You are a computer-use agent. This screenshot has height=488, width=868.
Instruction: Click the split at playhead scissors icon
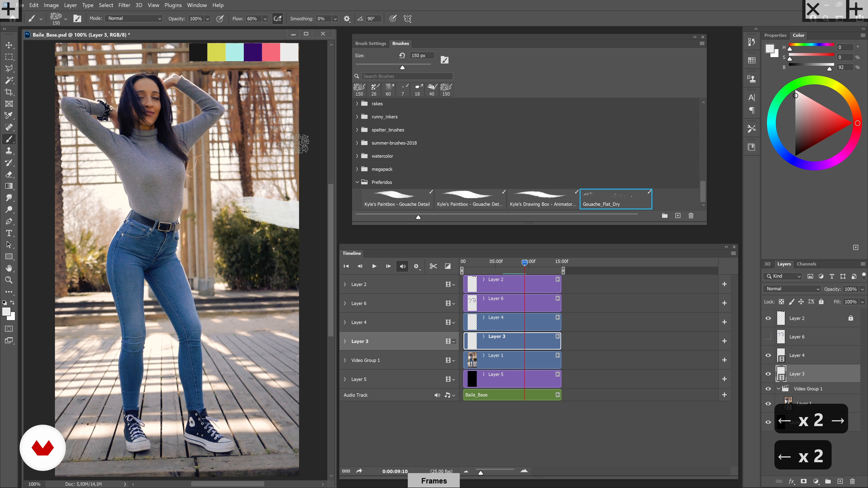point(433,266)
